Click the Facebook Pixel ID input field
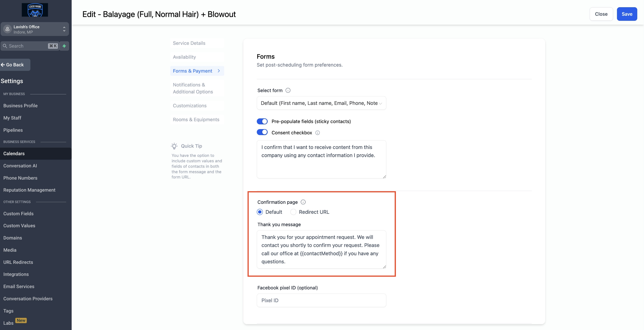The image size is (644, 330). [321, 300]
